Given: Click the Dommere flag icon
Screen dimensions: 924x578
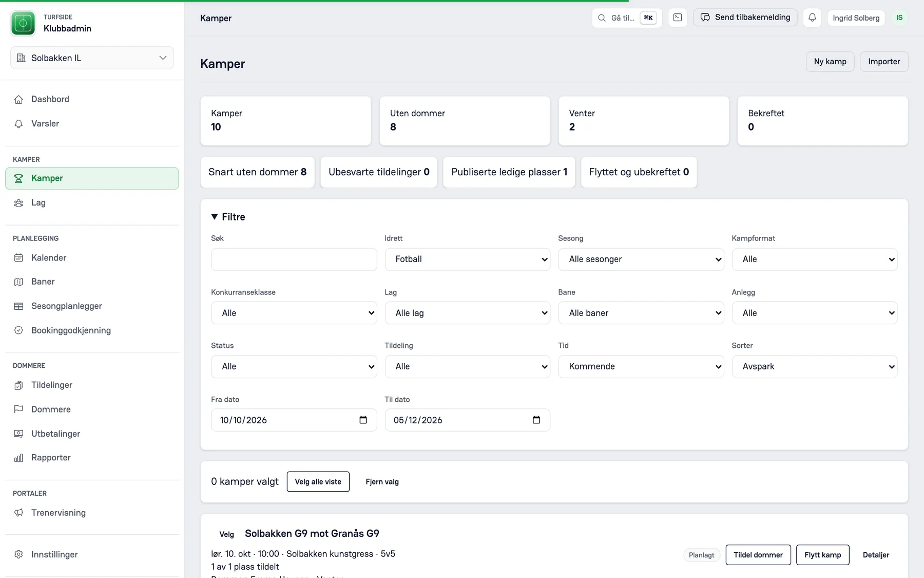Looking at the screenshot, I should [x=19, y=409].
